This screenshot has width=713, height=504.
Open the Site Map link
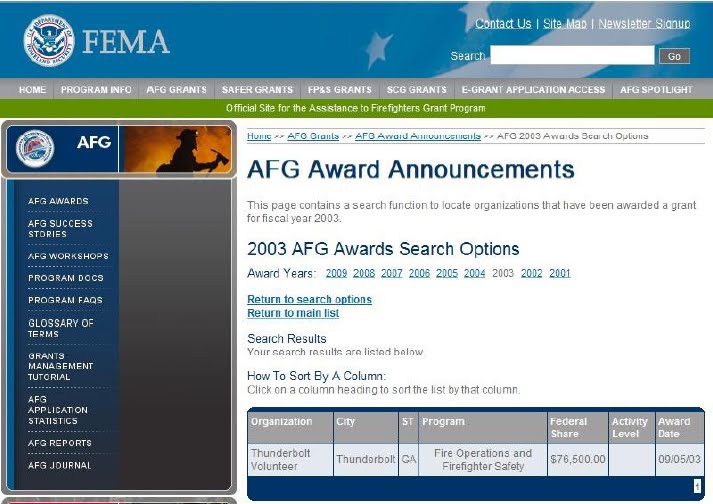coord(564,24)
